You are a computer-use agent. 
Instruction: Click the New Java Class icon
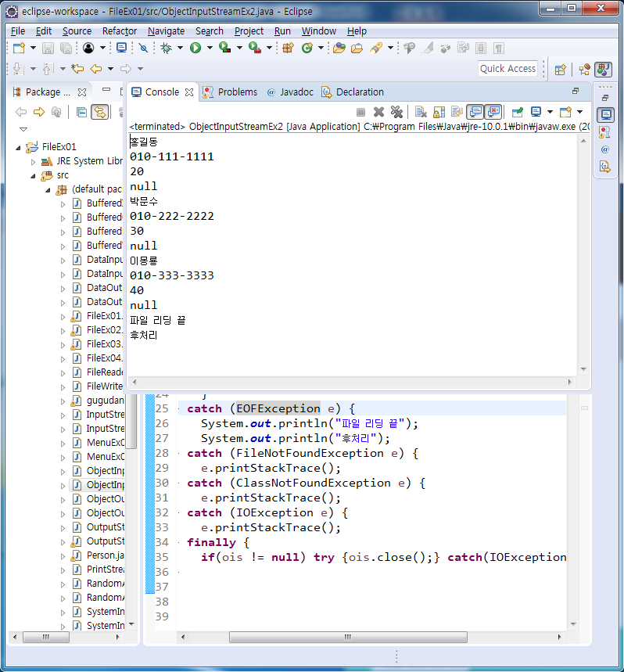click(307, 48)
